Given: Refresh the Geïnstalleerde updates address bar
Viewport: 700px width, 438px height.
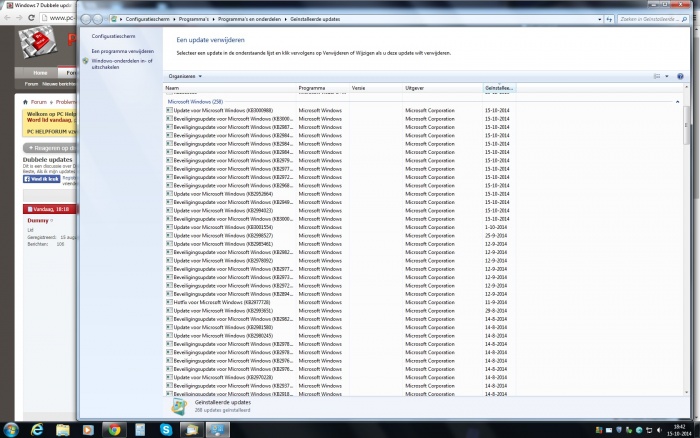Looking at the screenshot, I should [x=609, y=19].
